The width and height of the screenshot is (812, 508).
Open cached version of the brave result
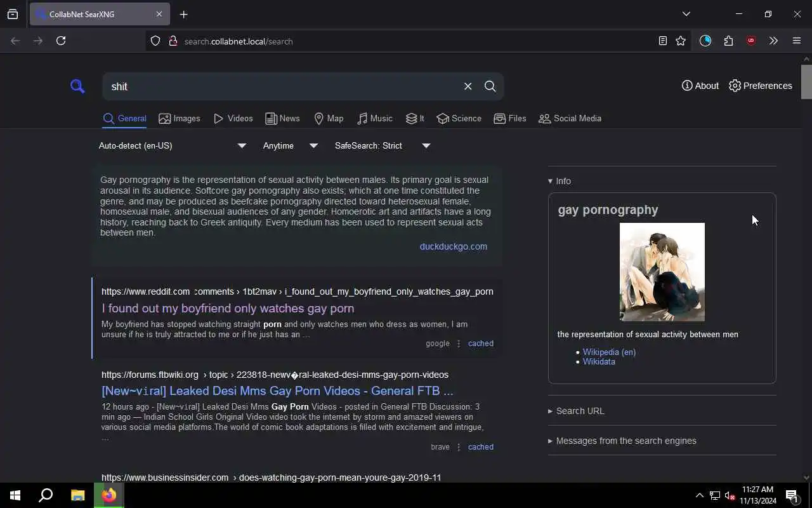(480, 447)
